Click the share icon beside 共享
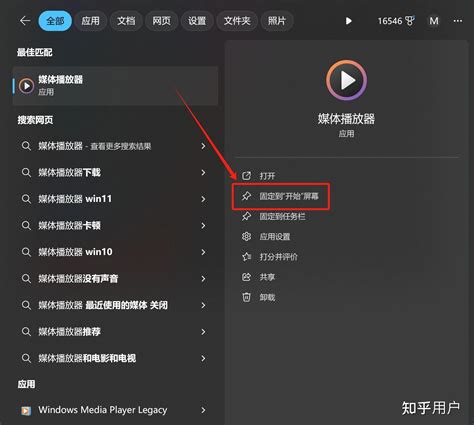The height and width of the screenshot is (425, 474). click(246, 277)
